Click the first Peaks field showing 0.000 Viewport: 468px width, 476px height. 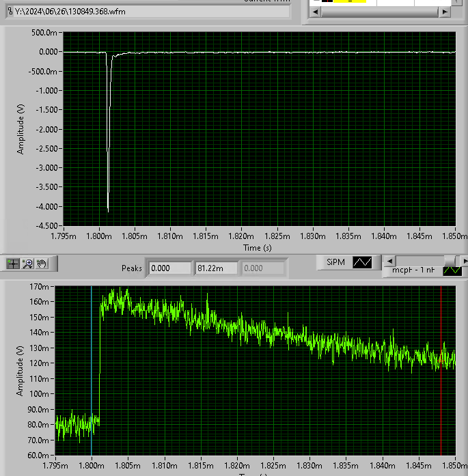170,268
